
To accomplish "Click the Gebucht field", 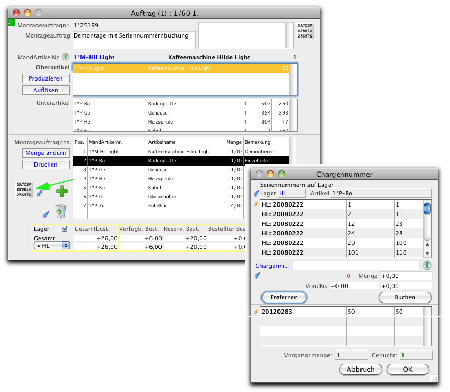I will click(x=416, y=355).
